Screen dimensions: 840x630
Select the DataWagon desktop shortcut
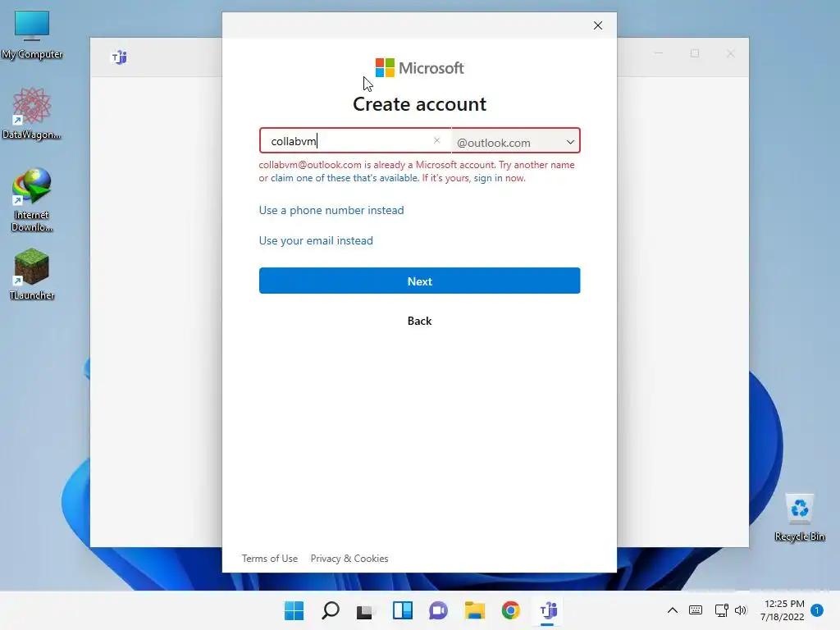tap(32, 114)
